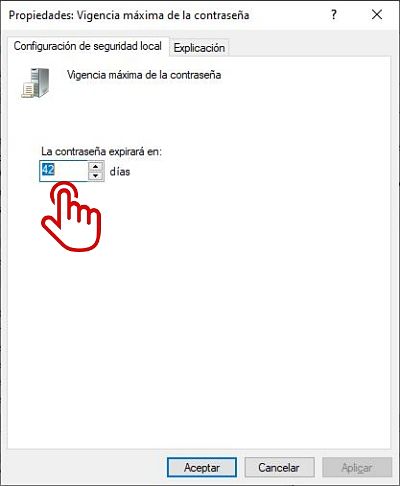
Task: Click the red pointing hand graphic
Action: pyautogui.click(x=71, y=216)
